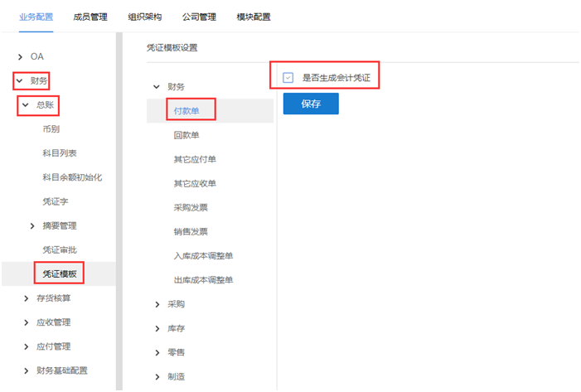This screenshot has height=392, width=581.
Task: Expand the 制造 group chevron in template tree
Action: 157,377
